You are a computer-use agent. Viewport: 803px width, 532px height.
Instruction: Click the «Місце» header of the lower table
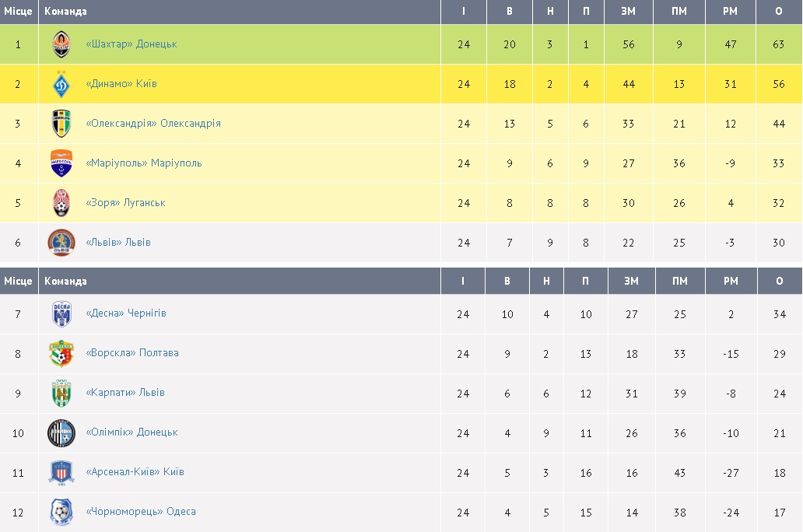pyautogui.click(x=19, y=282)
